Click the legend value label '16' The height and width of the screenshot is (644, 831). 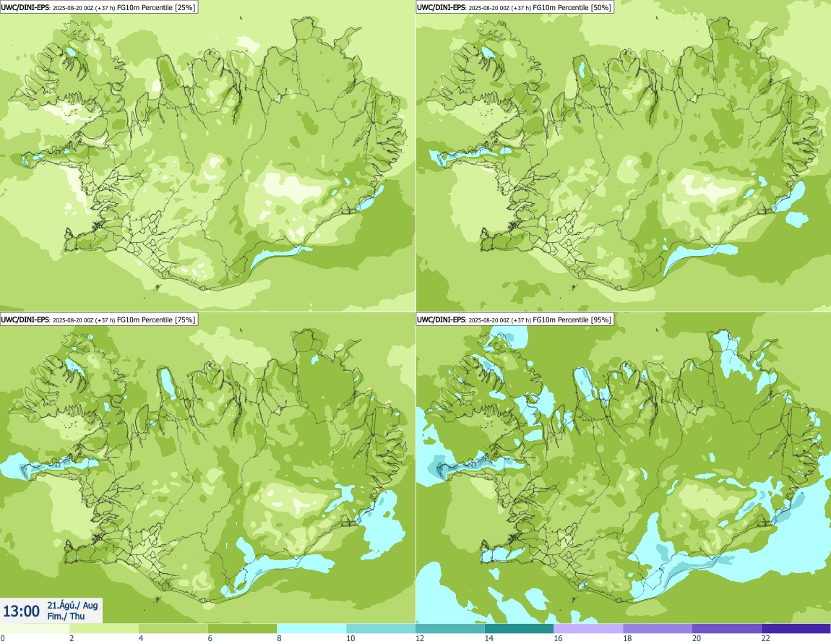tap(558, 638)
